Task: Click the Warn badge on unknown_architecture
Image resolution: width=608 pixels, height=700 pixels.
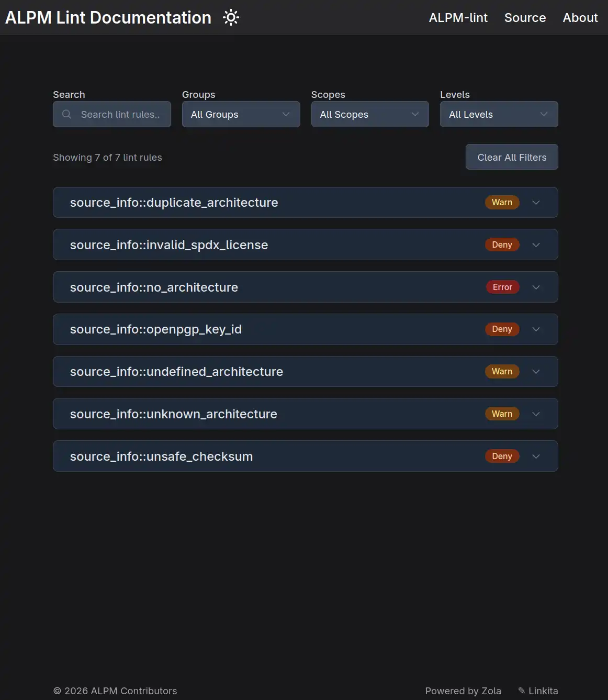Action: (x=502, y=414)
